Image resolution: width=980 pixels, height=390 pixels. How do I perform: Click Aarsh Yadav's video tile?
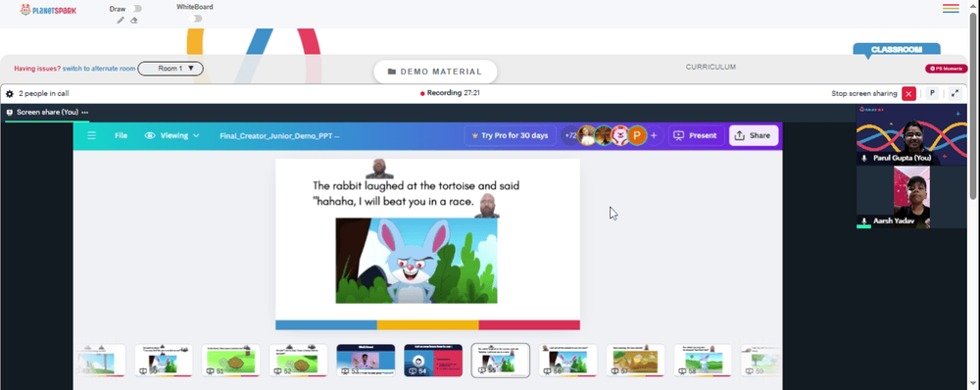tap(911, 197)
